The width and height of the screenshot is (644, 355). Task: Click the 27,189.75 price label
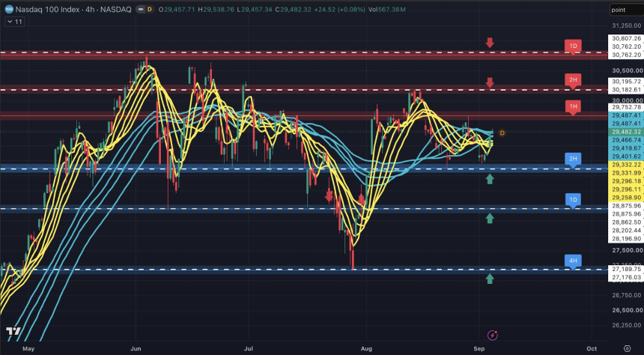click(x=625, y=269)
